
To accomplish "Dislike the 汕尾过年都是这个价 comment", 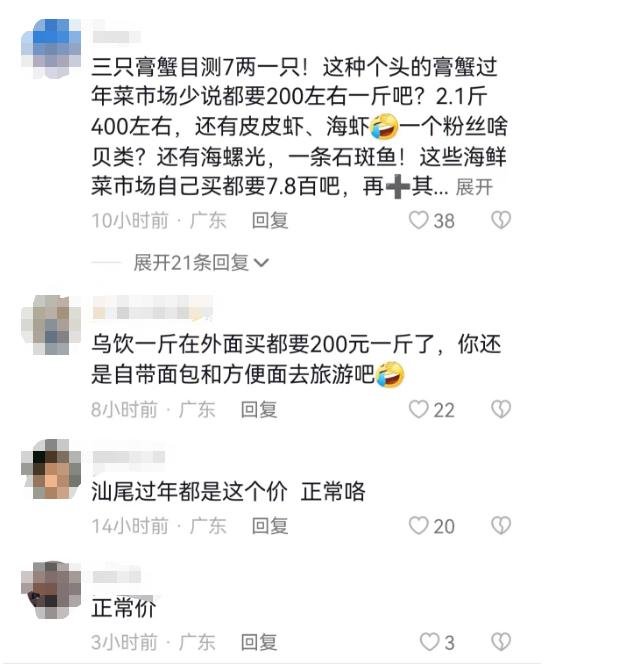I will click(501, 526).
